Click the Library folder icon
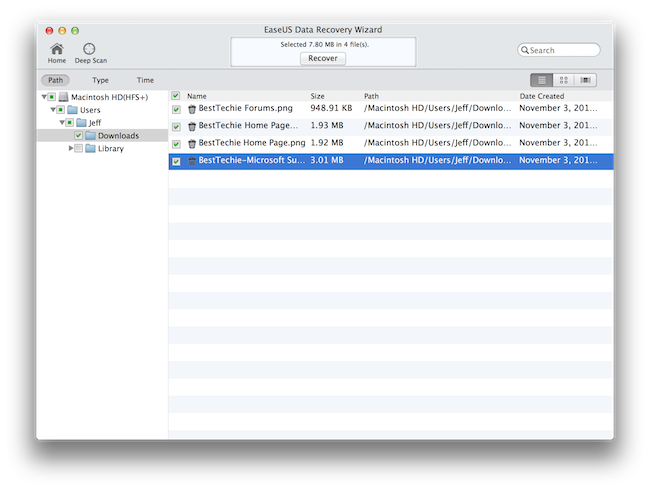 pos(90,148)
